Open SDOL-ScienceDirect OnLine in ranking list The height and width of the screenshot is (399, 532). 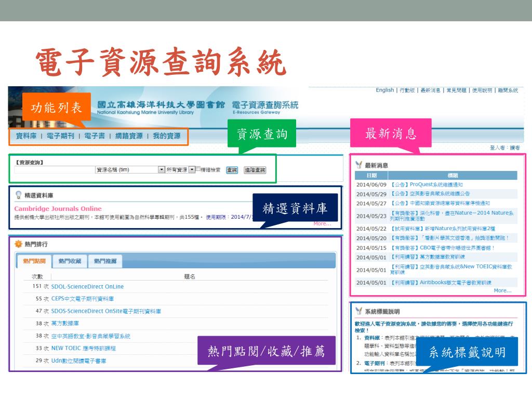coord(87,287)
